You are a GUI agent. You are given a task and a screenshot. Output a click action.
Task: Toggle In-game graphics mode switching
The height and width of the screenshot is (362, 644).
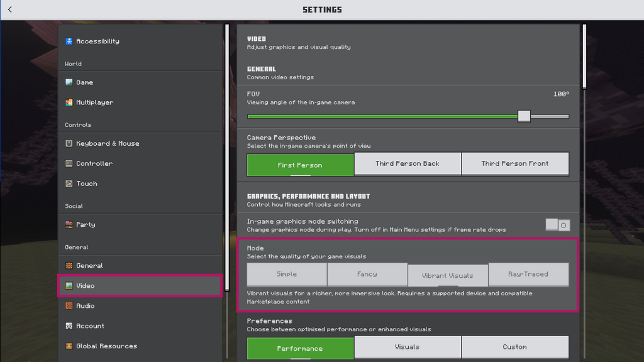click(558, 225)
